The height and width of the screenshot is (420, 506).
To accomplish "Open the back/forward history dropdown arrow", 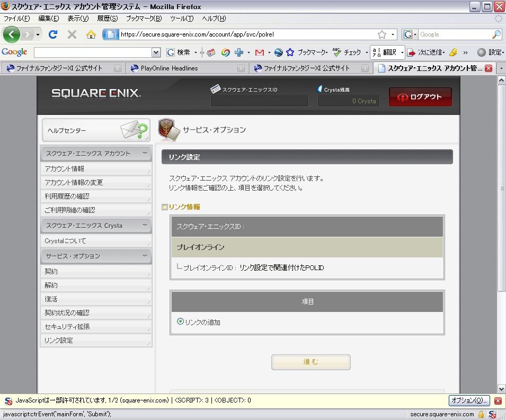I will coord(38,34).
